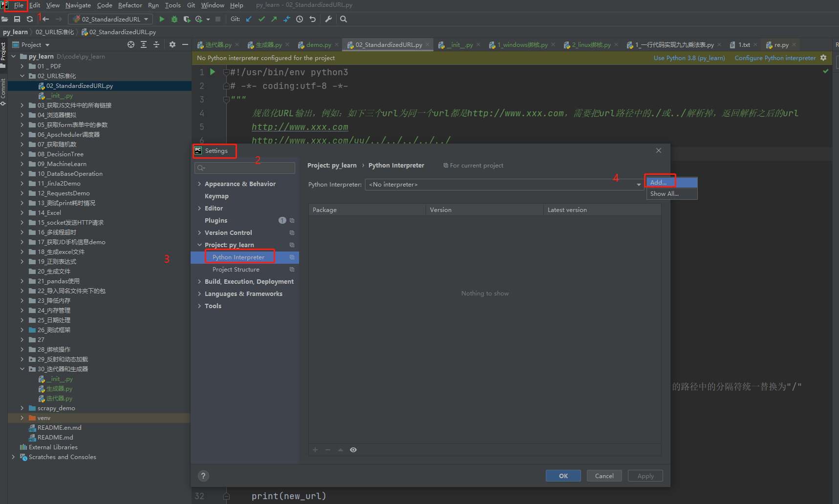Open the 02_StandardizedURL run configuration dropdown
This screenshot has height=504, width=839.
click(x=110, y=19)
